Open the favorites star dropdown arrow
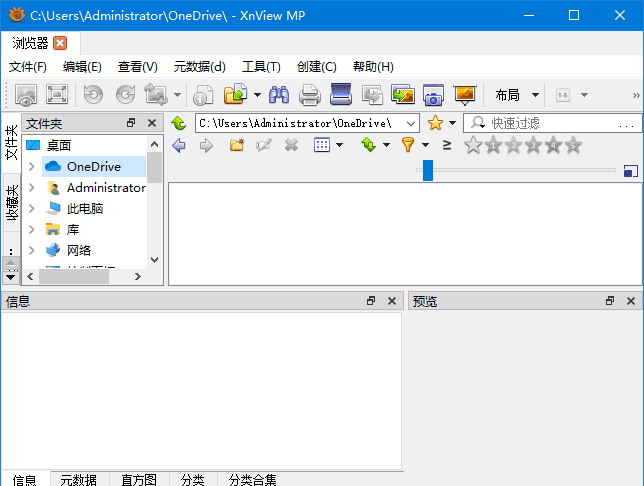Screen dimensions: 644x486 tap(453, 123)
